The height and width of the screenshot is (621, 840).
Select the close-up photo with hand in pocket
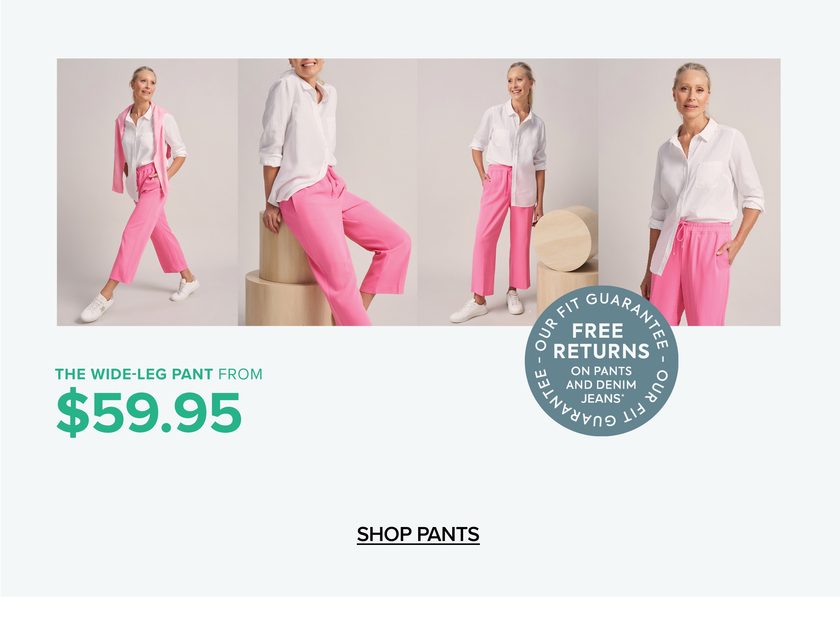pyautogui.click(x=689, y=192)
